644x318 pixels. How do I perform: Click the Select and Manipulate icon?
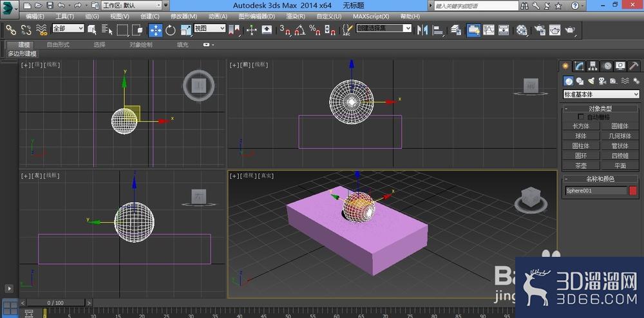(252, 30)
